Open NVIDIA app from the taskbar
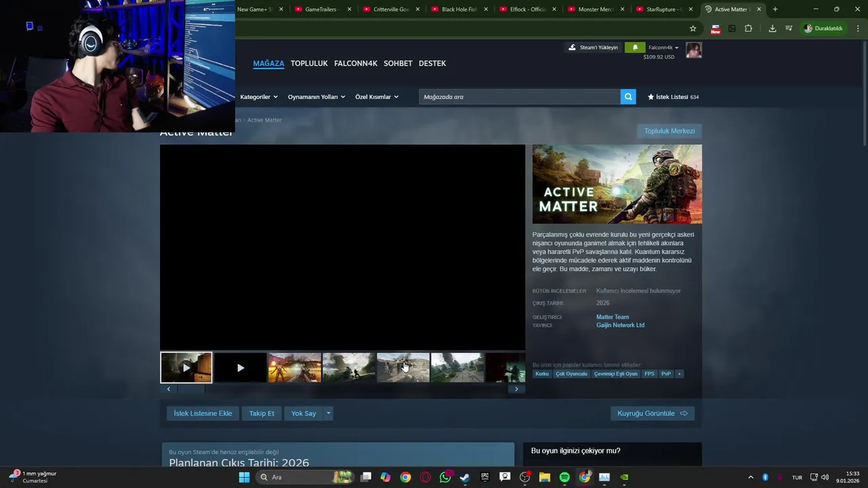The height and width of the screenshot is (488, 868). coord(624,477)
